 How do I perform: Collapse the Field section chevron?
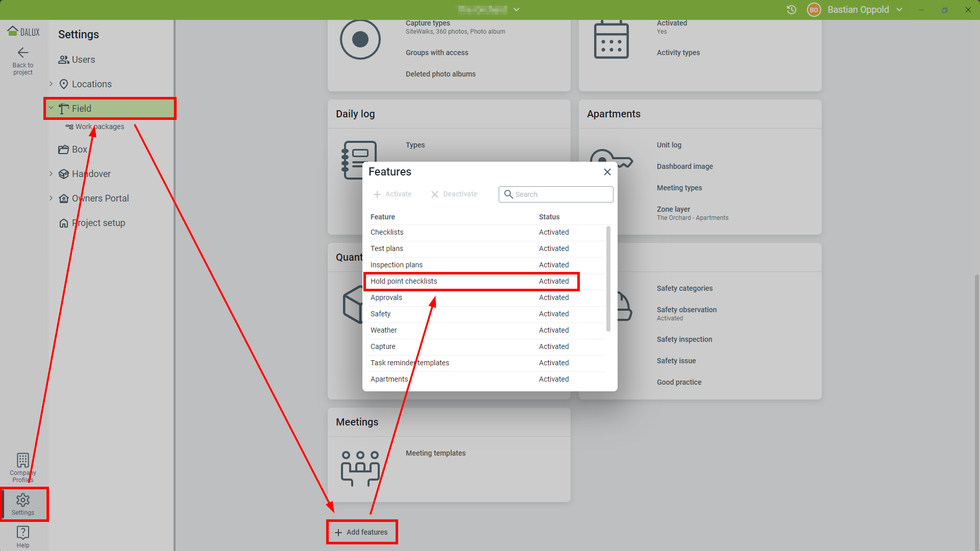pyautogui.click(x=51, y=108)
